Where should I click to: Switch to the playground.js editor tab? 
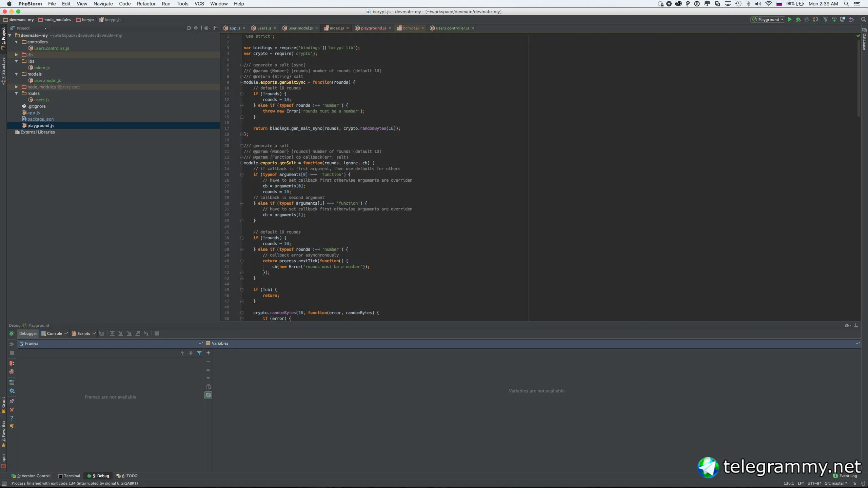(373, 28)
